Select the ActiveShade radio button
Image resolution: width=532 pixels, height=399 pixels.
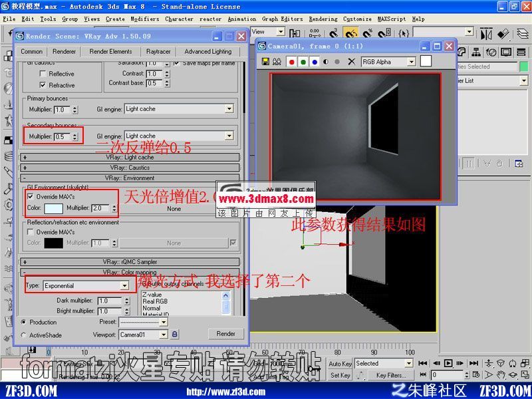(x=23, y=335)
